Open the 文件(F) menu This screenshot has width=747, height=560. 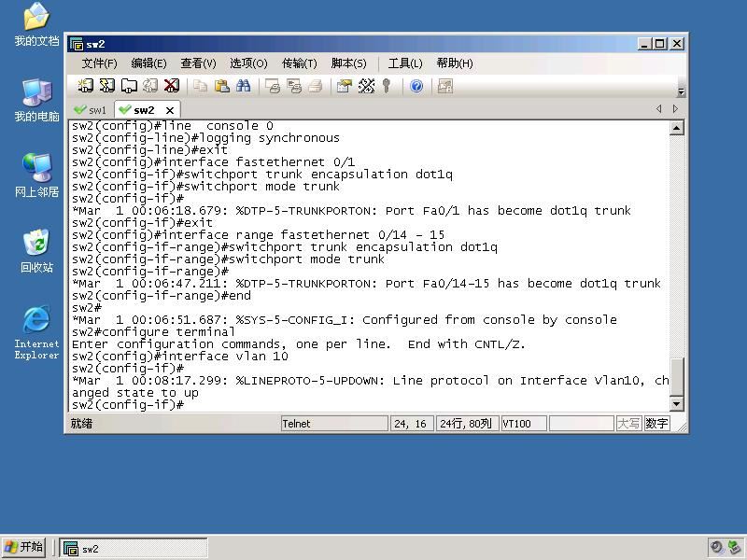99,63
